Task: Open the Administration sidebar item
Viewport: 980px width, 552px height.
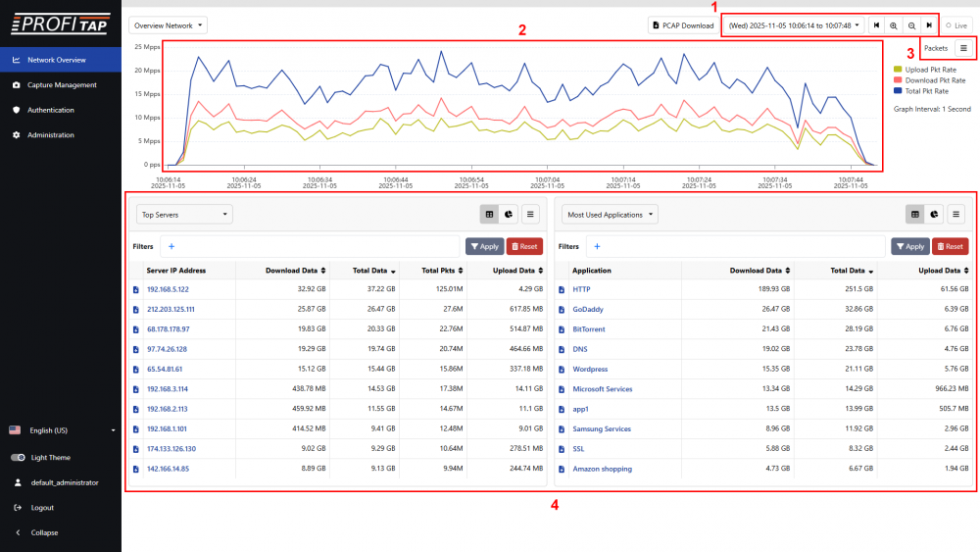Action: [50, 135]
